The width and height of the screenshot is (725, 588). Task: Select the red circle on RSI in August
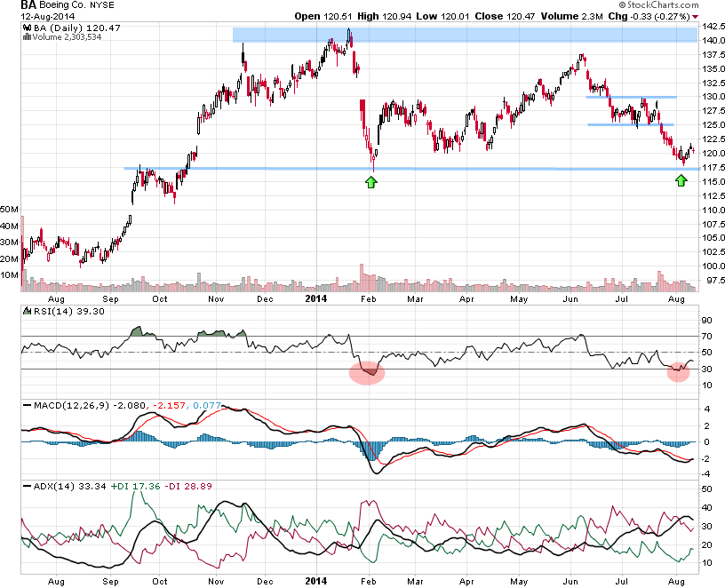679,369
